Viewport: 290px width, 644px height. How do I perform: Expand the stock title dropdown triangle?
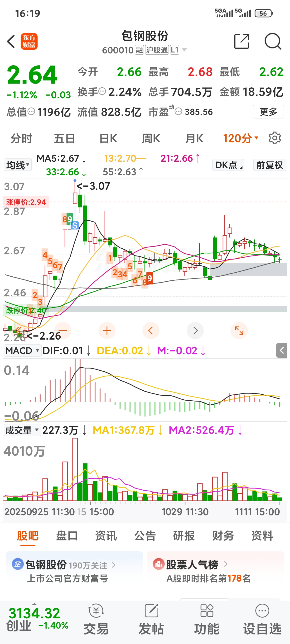pos(184,49)
